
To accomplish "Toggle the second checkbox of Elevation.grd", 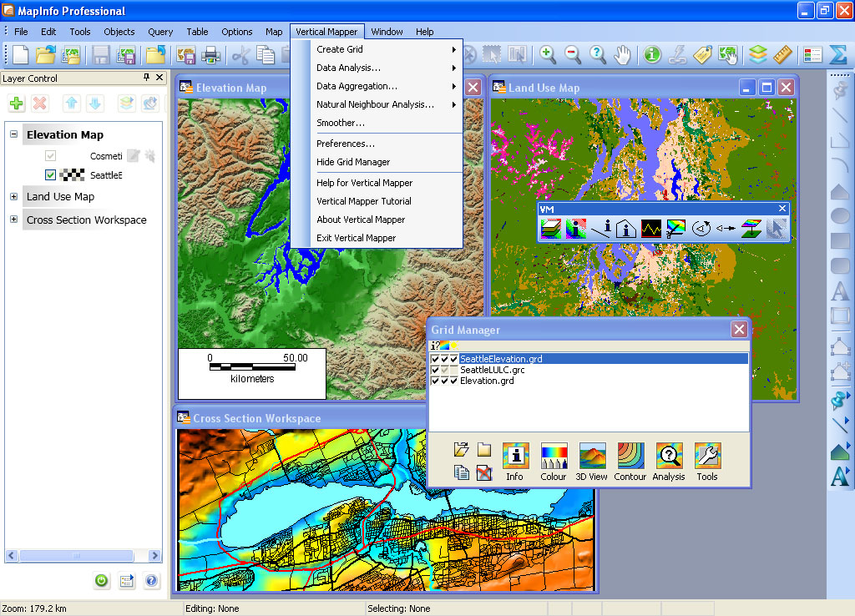I will pos(444,381).
